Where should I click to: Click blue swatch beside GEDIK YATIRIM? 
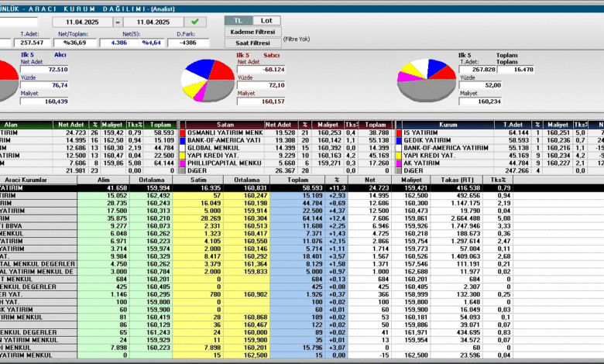coord(399,141)
